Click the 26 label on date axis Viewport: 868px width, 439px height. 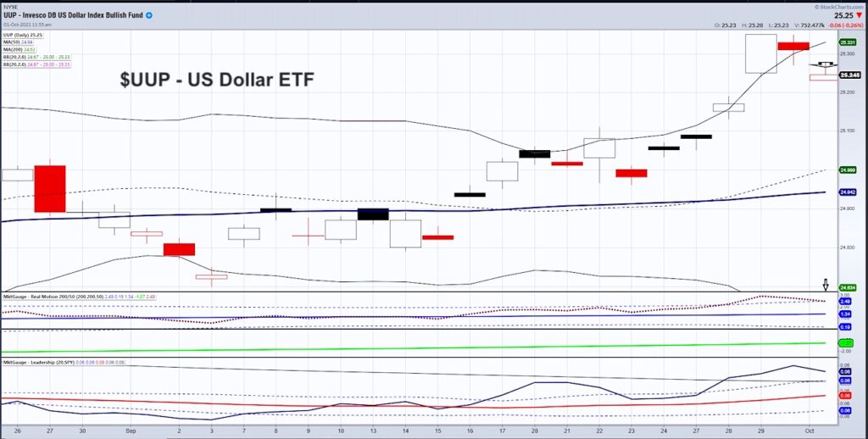(18, 431)
